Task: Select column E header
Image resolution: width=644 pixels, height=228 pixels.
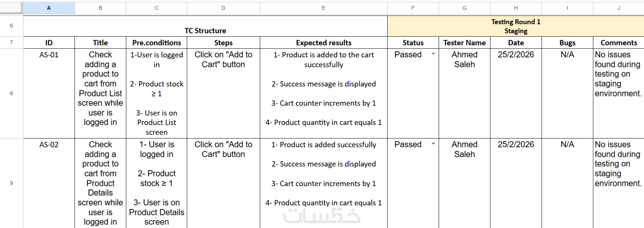Action: coord(323,8)
